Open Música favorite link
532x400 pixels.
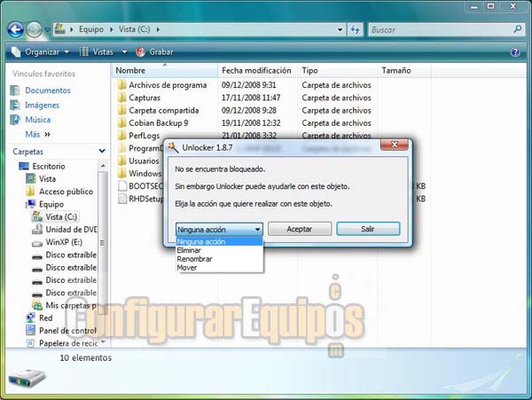pyautogui.click(x=37, y=120)
